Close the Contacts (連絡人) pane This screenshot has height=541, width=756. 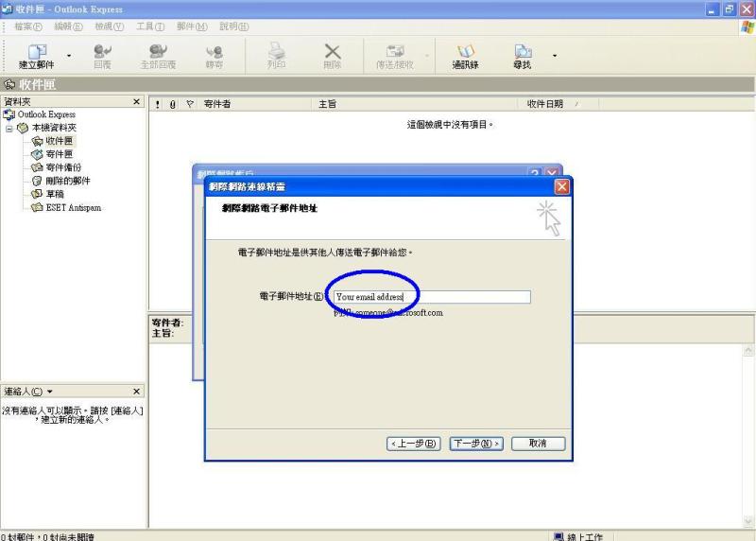[136, 391]
